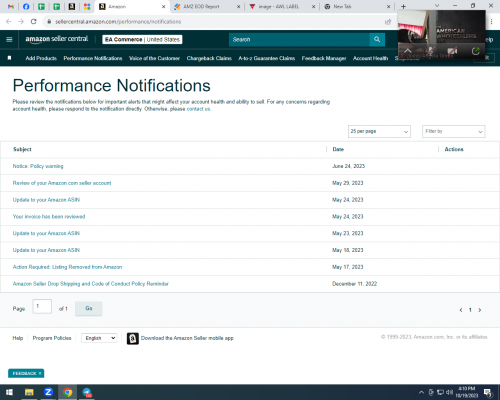Click the site lock icon in address bar
The image size is (500, 400).
(49, 21)
